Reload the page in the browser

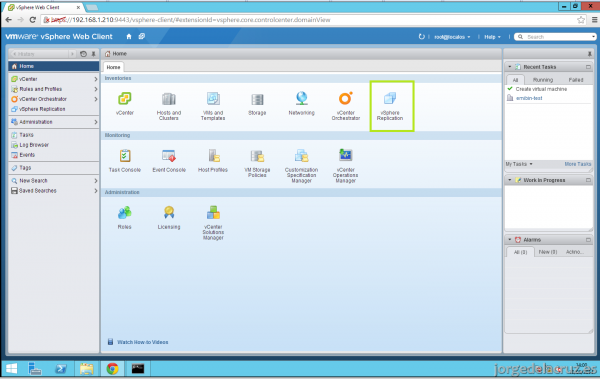click(x=33, y=20)
